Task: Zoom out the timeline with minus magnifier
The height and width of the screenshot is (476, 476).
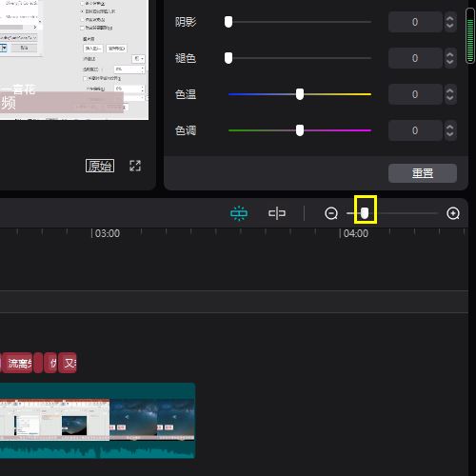Action: [331, 213]
